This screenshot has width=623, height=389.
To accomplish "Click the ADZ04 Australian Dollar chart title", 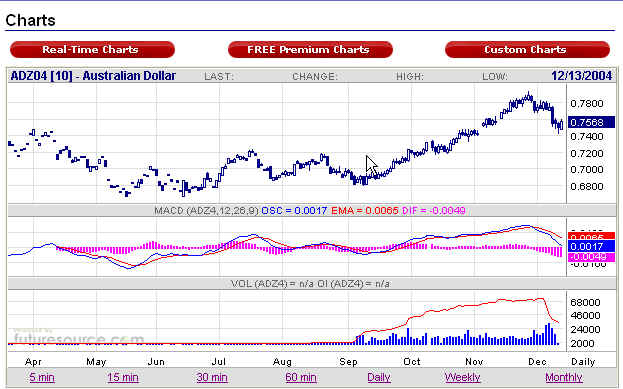I will click(x=93, y=75).
